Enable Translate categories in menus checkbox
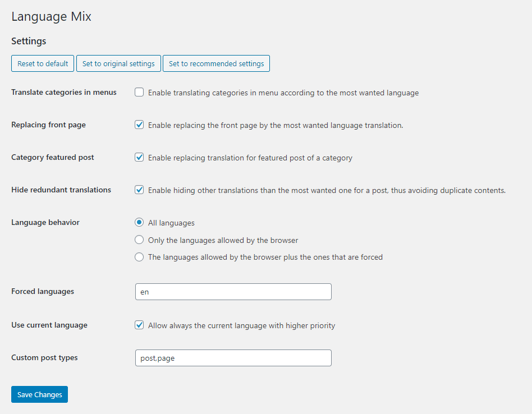Screen dimensions: 532x414 pyautogui.click(x=139, y=92)
